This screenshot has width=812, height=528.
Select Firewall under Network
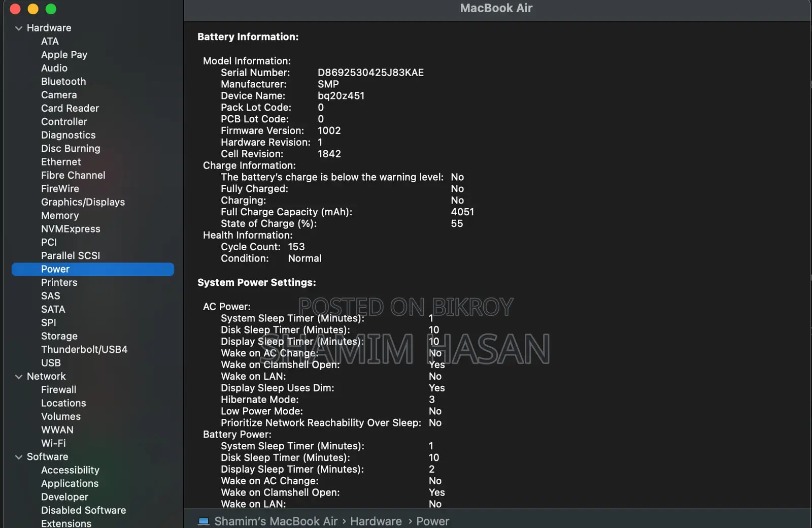tap(58, 390)
